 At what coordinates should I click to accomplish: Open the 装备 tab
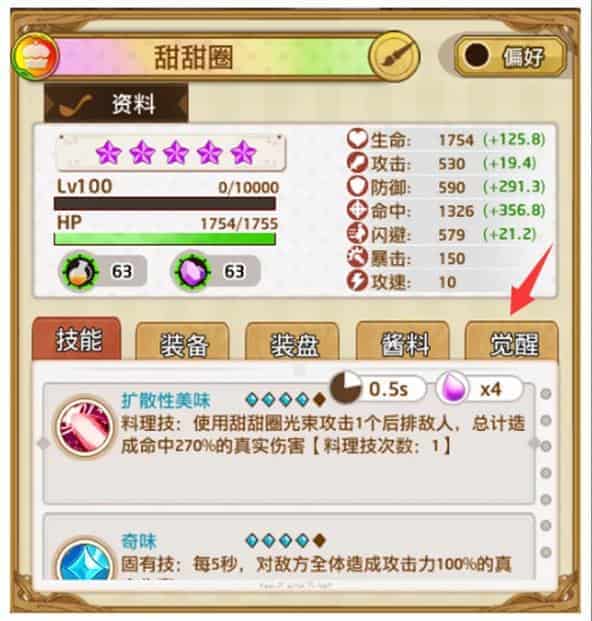click(183, 343)
